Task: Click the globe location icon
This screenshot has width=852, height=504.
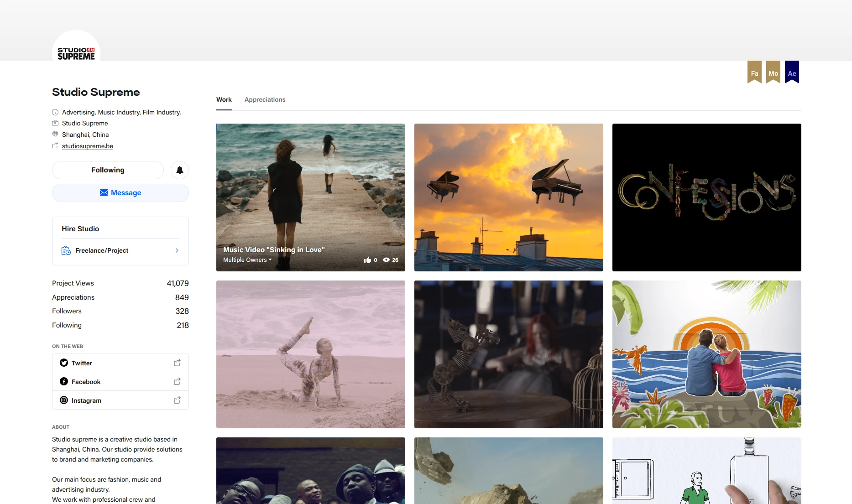Action: click(55, 134)
